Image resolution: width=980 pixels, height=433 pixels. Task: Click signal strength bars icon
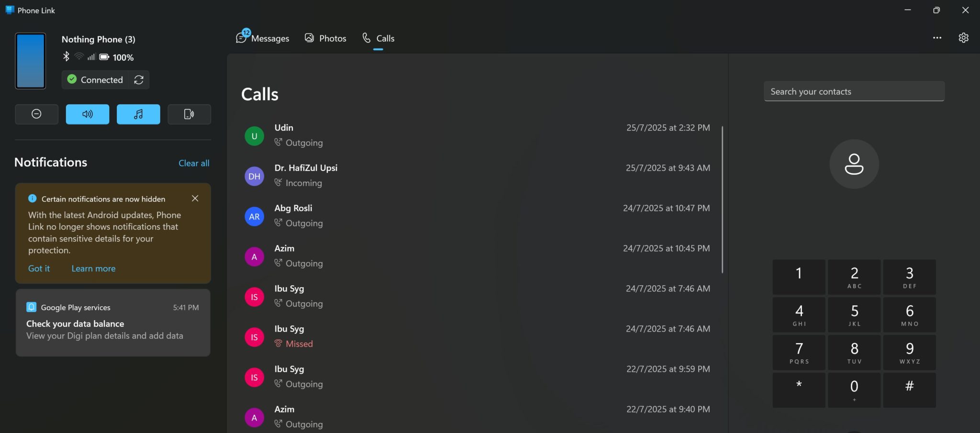pos(91,57)
